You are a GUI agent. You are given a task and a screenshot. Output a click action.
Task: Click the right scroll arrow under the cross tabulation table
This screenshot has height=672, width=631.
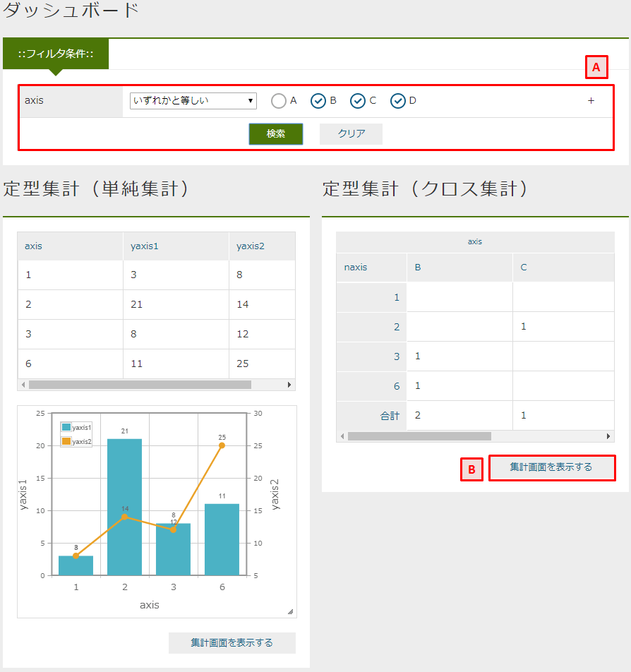608,436
